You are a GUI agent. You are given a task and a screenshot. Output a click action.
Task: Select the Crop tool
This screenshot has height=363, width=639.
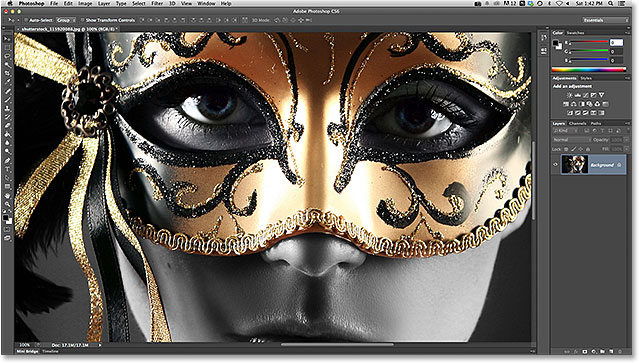pos(7,73)
